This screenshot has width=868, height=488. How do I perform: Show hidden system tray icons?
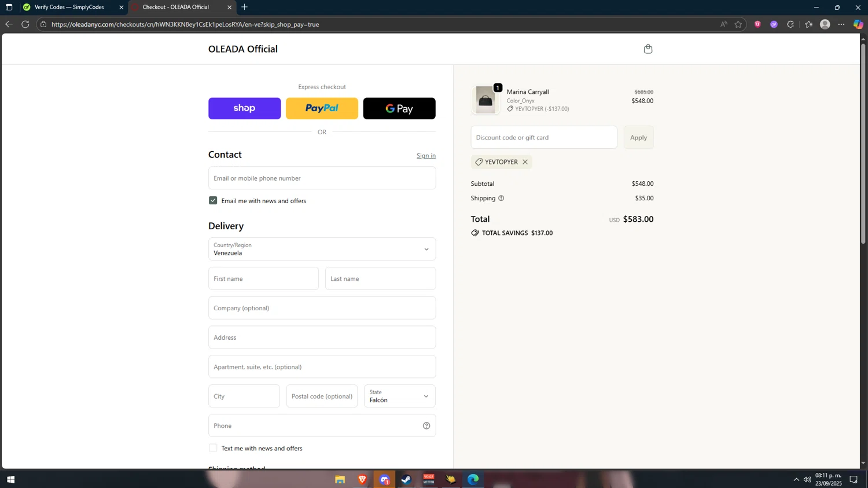(x=796, y=479)
